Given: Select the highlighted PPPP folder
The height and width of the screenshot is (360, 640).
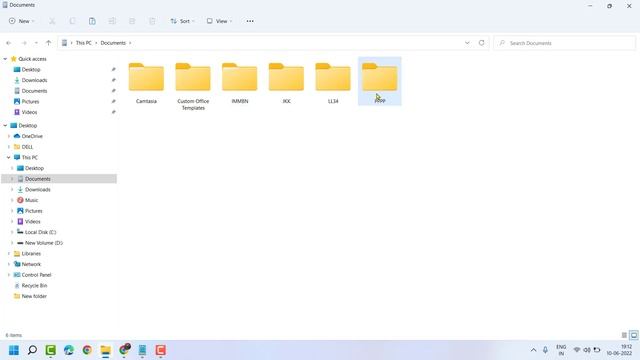Looking at the screenshot, I should point(380,81).
